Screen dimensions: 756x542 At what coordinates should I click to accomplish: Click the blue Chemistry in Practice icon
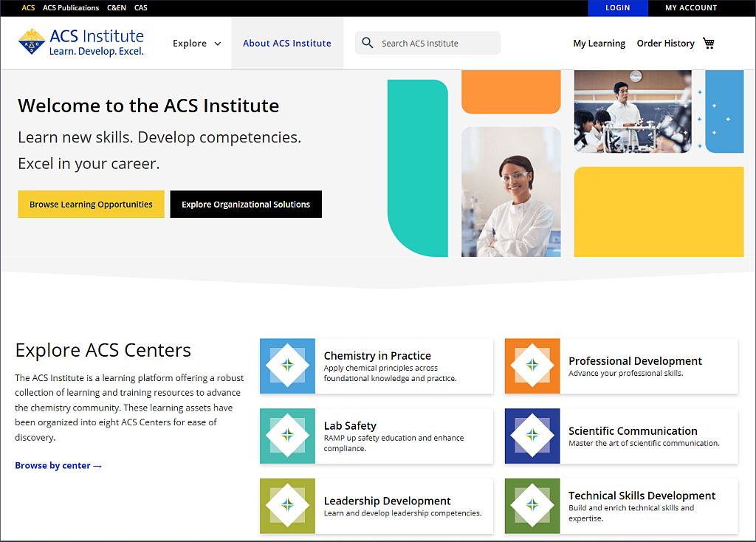click(x=287, y=366)
